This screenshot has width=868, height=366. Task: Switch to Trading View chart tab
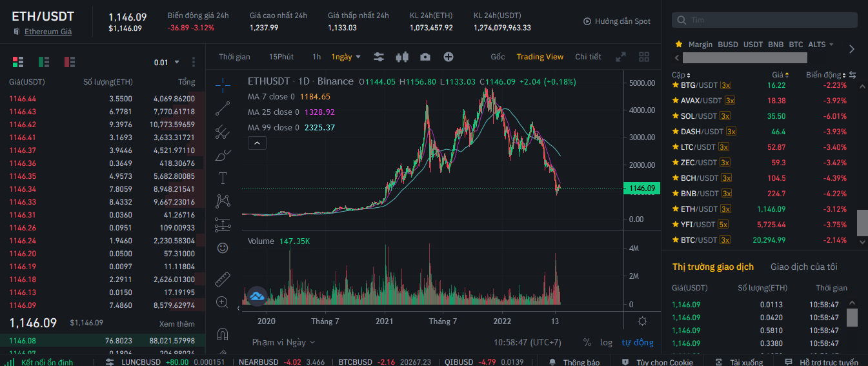tap(540, 57)
